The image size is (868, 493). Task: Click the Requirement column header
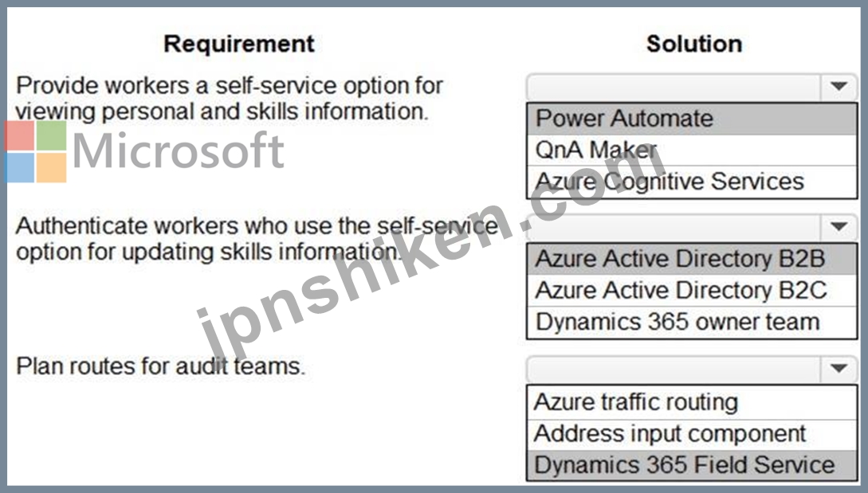239,44
